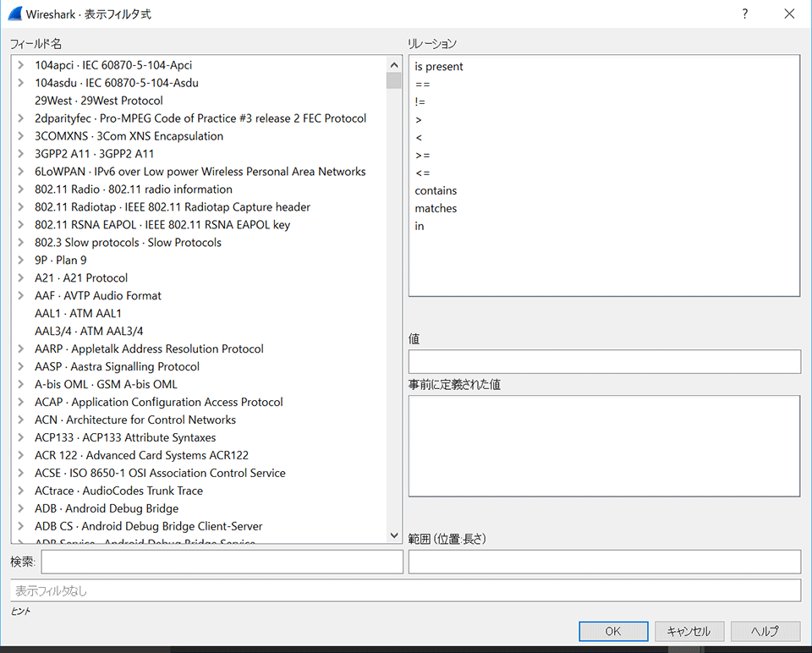Expand A-bis OML GSM node
Viewport: 812px width, 653px height.
tap(20, 384)
